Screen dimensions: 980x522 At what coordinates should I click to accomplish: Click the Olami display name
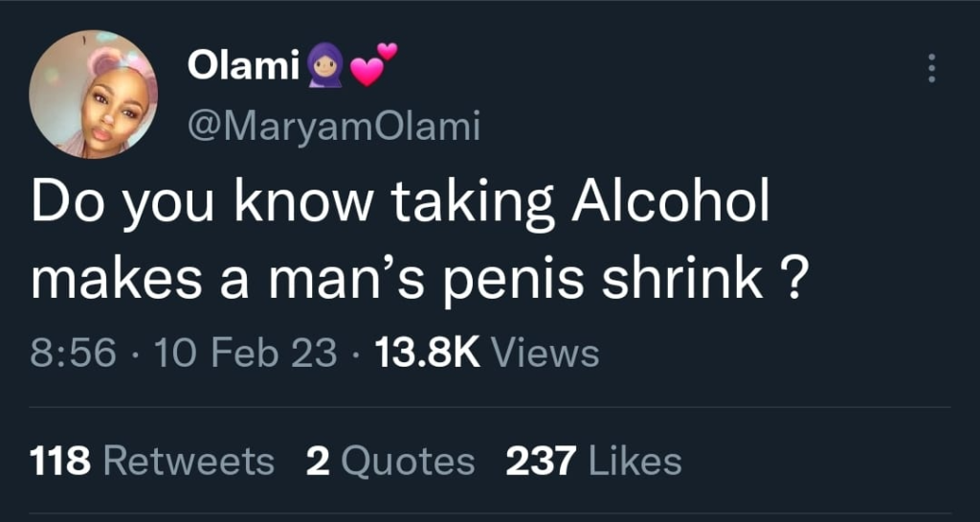242,65
